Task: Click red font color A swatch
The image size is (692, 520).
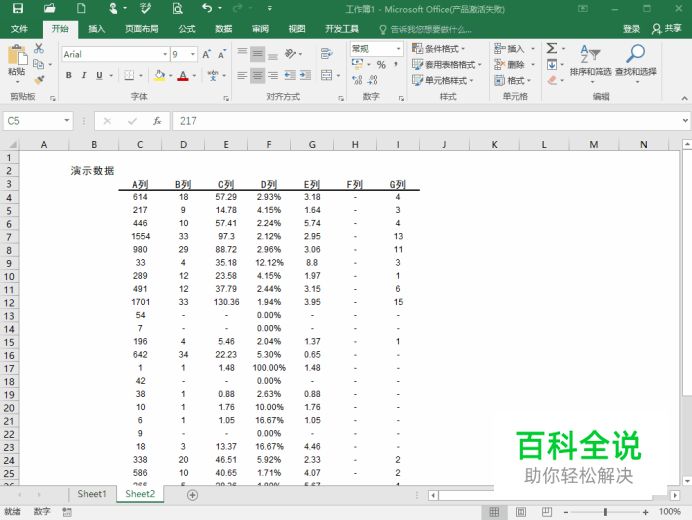Action: 183,75
